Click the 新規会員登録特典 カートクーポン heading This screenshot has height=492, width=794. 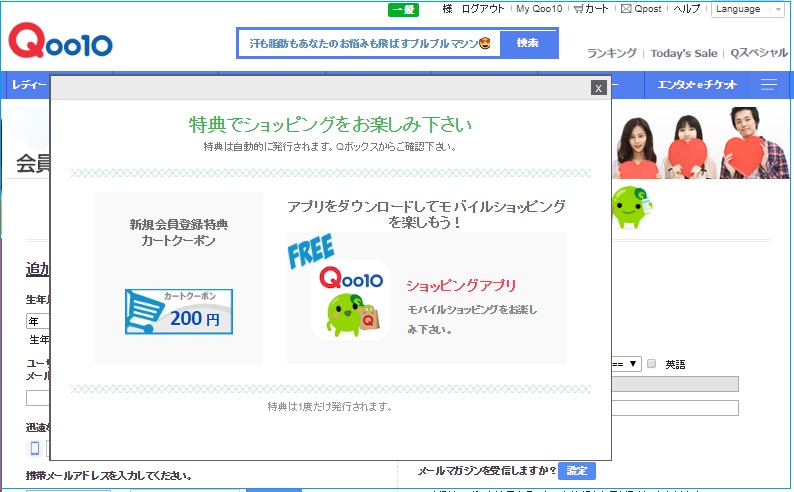coord(179,232)
